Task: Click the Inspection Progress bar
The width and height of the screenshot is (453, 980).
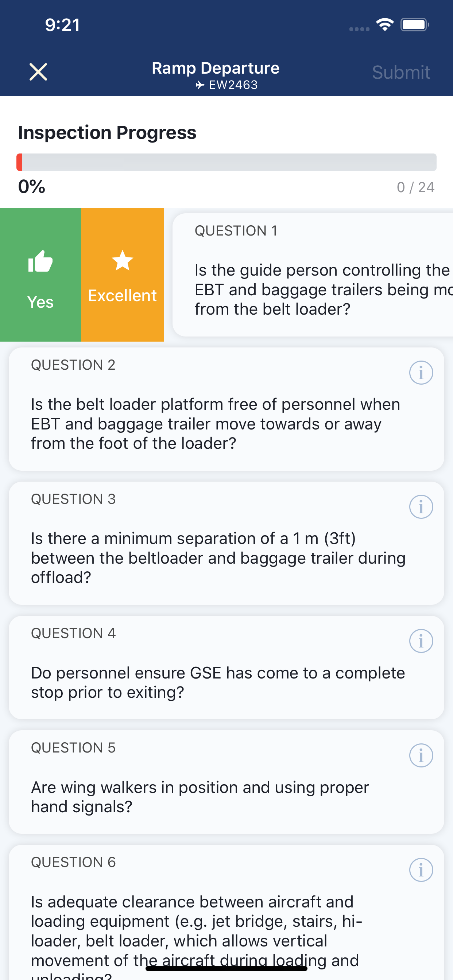Action: [226, 163]
